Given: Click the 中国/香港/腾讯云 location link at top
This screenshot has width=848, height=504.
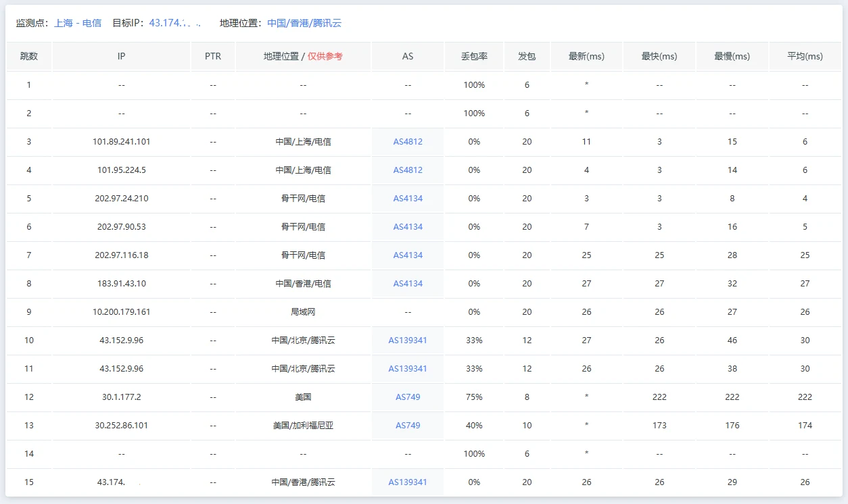Looking at the screenshot, I should coord(304,23).
